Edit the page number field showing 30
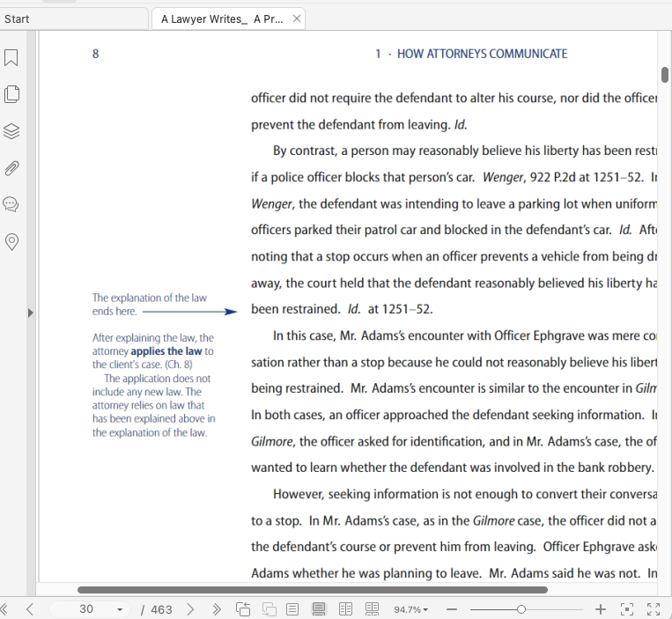This screenshot has height=619, width=672. click(x=86, y=608)
